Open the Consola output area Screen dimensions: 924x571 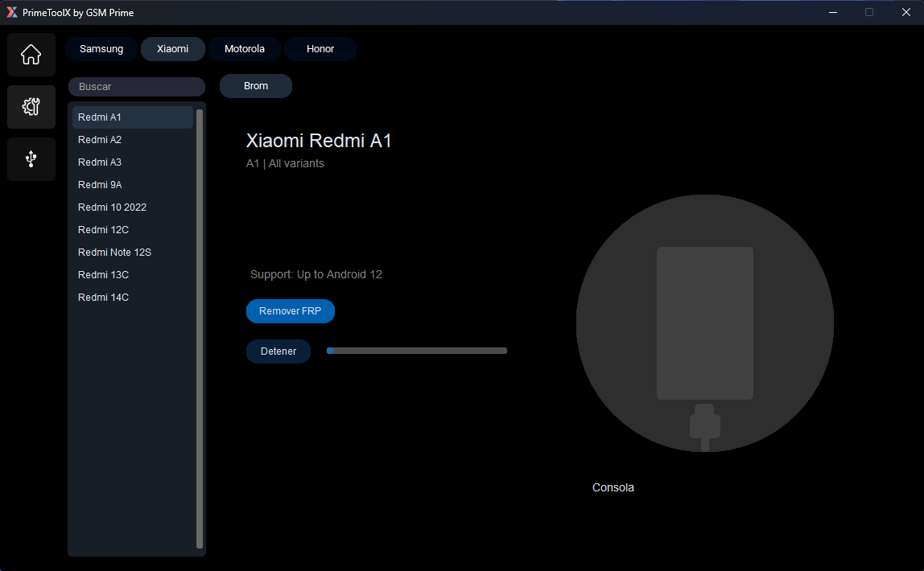point(613,487)
